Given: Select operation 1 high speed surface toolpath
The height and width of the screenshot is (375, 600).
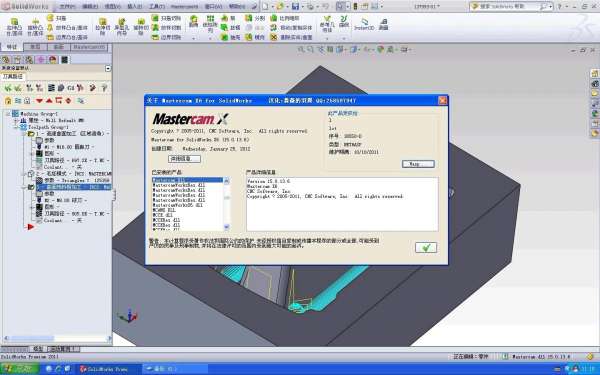Looking at the screenshot, I should click(69, 134).
